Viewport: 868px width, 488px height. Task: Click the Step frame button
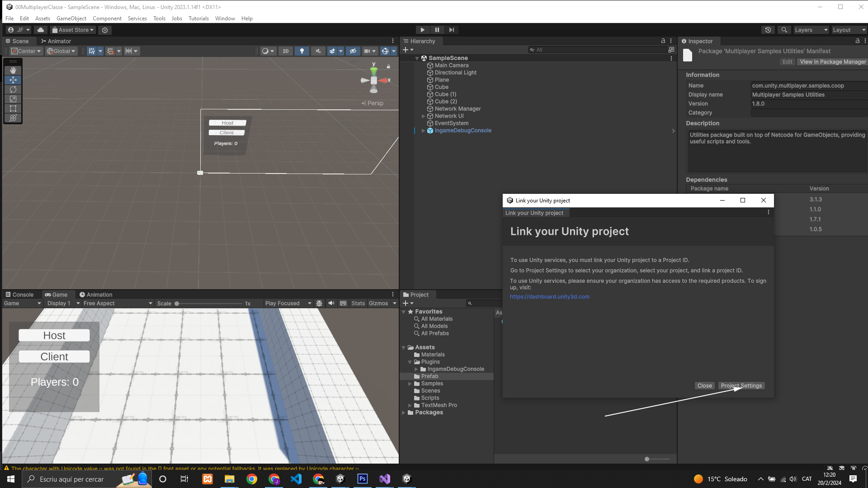coord(451,30)
